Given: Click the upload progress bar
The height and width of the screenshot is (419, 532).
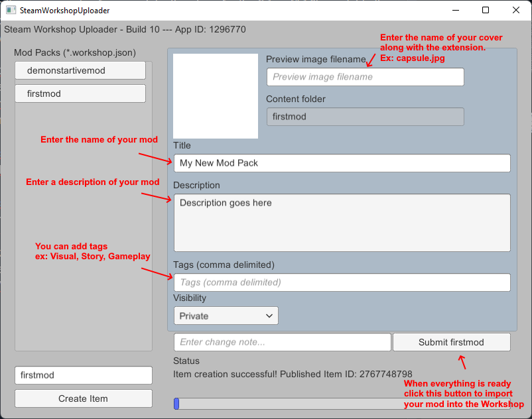Looking at the screenshot, I should click(342, 404).
